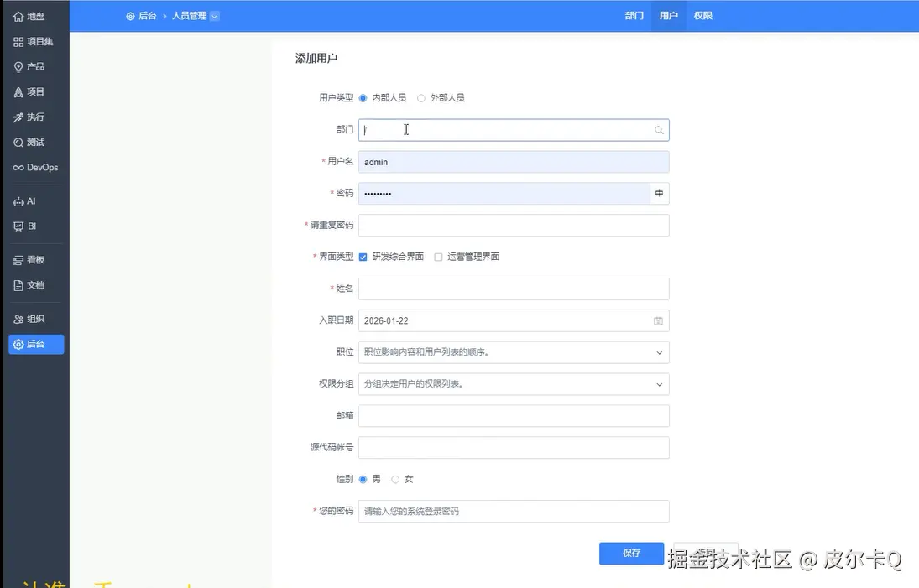This screenshot has width=919, height=588.
Task: Open the 权限分组 dropdown
Action: coord(514,384)
